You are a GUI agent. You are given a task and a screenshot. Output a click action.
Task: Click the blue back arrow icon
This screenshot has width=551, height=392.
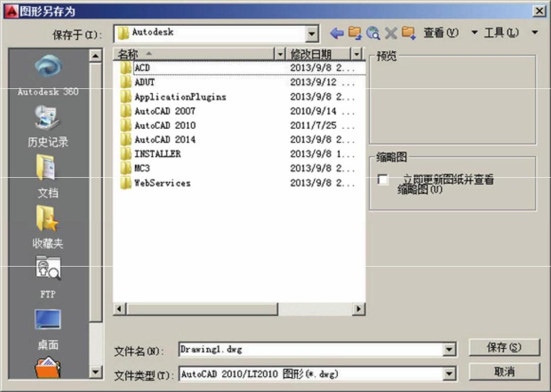pos(336,34)
